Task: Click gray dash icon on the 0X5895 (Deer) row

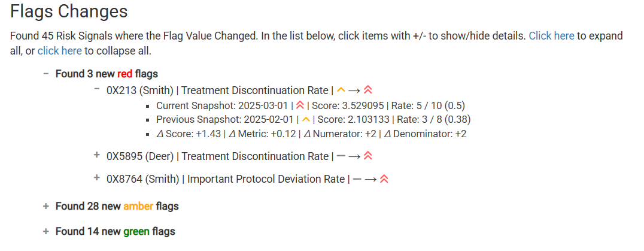Action: click(341, 156)
